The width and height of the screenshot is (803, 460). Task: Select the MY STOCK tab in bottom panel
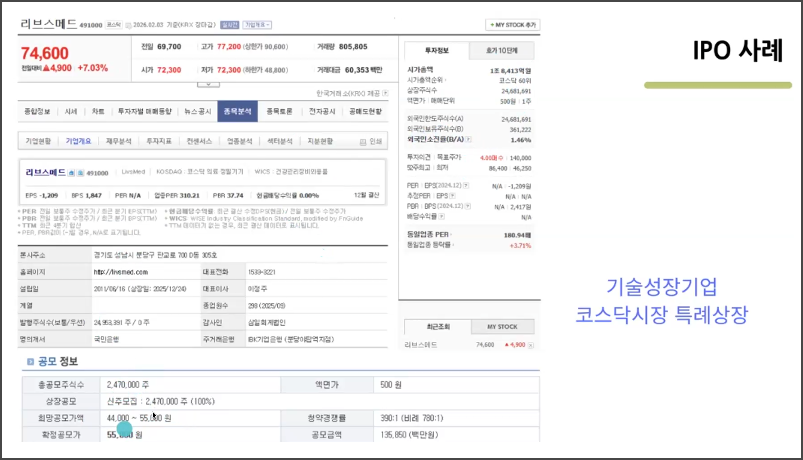502,327
